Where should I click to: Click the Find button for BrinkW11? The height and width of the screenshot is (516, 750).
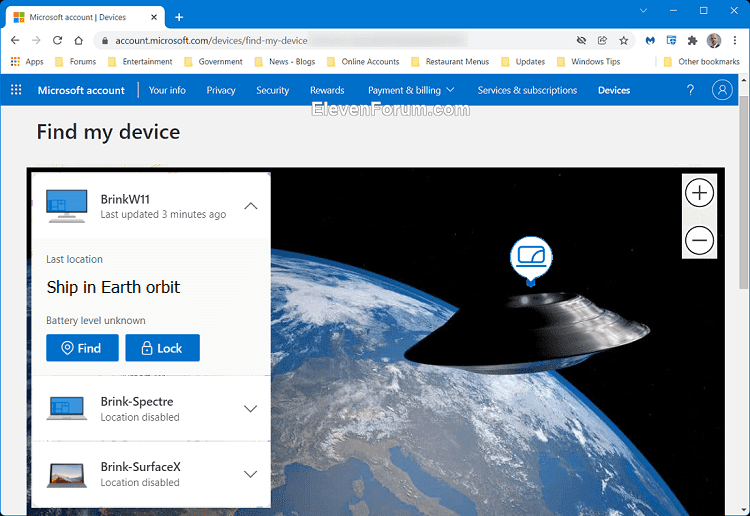(x=82, y=348)
